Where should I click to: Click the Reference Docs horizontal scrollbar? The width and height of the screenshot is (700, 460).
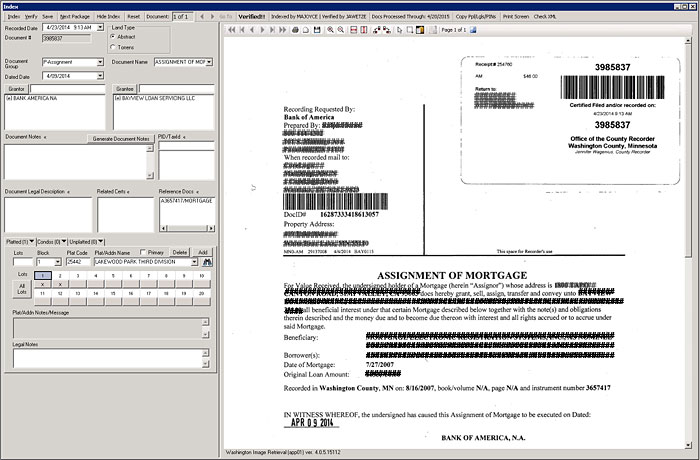coord(187,228)
